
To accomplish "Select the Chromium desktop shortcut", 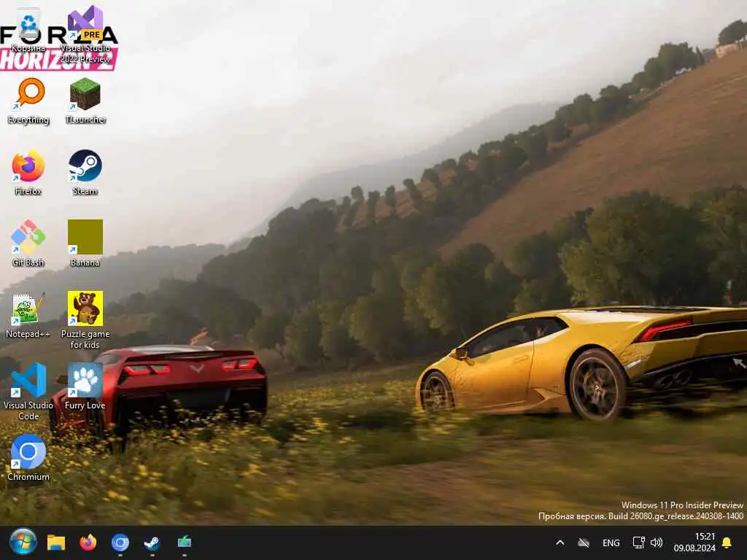I will click(28, 458).
